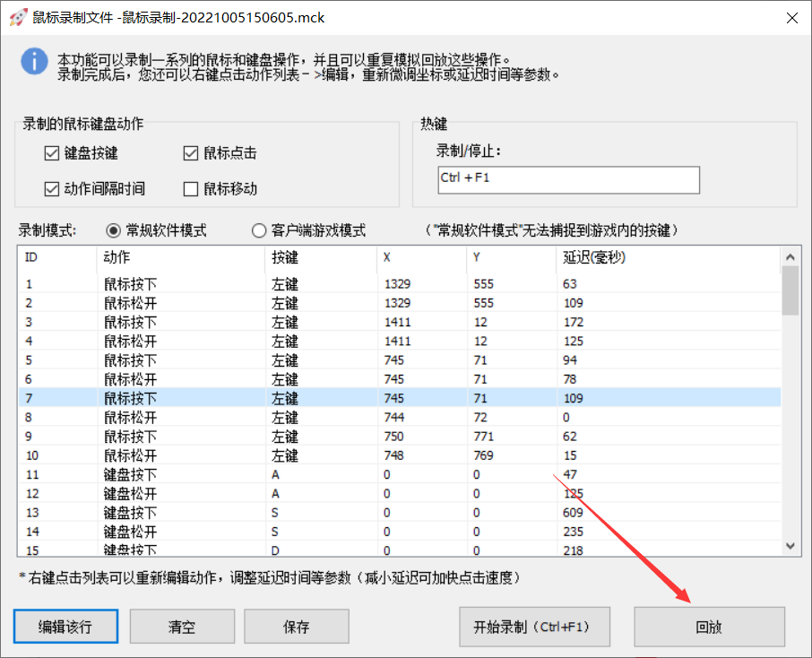Click the list scroll up arrow
This screenshot has width=812, height=658.
pyautogui.click(x=790, y=257)
